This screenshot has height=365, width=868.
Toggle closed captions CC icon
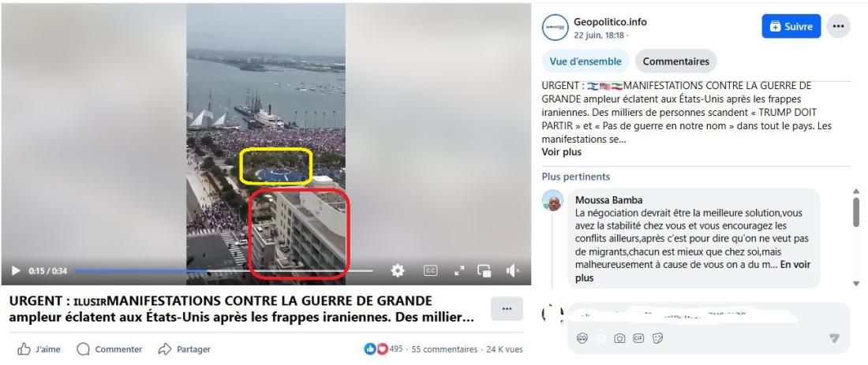coord(430,270)
